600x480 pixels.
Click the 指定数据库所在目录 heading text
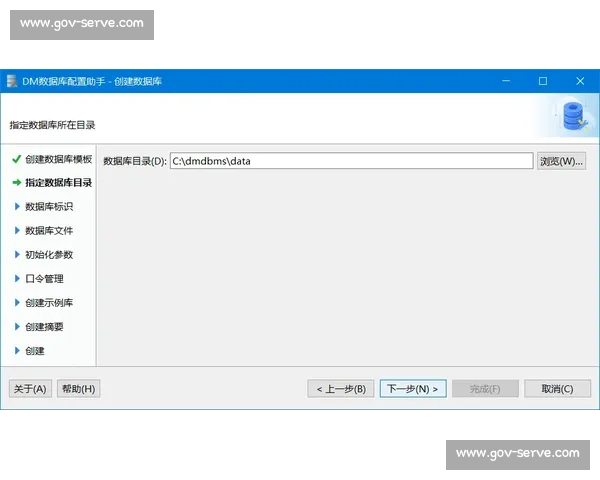52,125
